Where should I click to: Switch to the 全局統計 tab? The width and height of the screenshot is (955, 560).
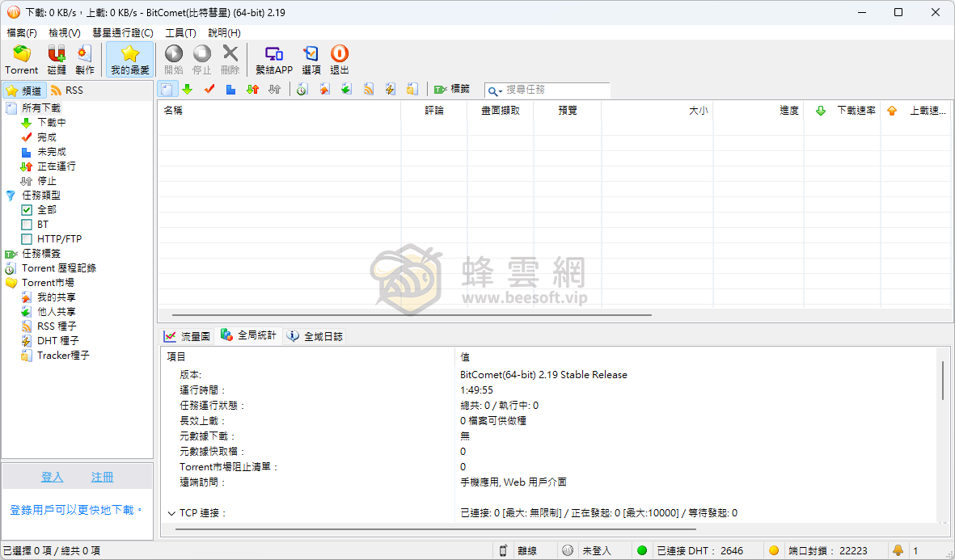[x=248, y=335]
